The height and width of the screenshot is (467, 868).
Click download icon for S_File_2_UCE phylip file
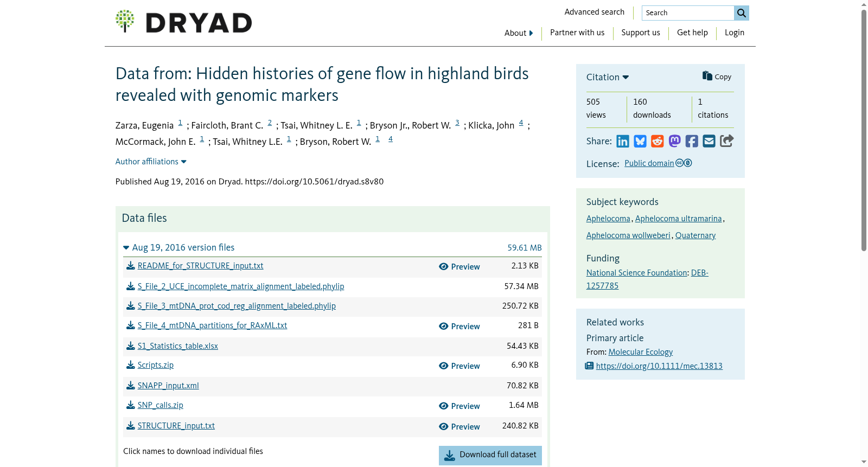click(131, 286)
